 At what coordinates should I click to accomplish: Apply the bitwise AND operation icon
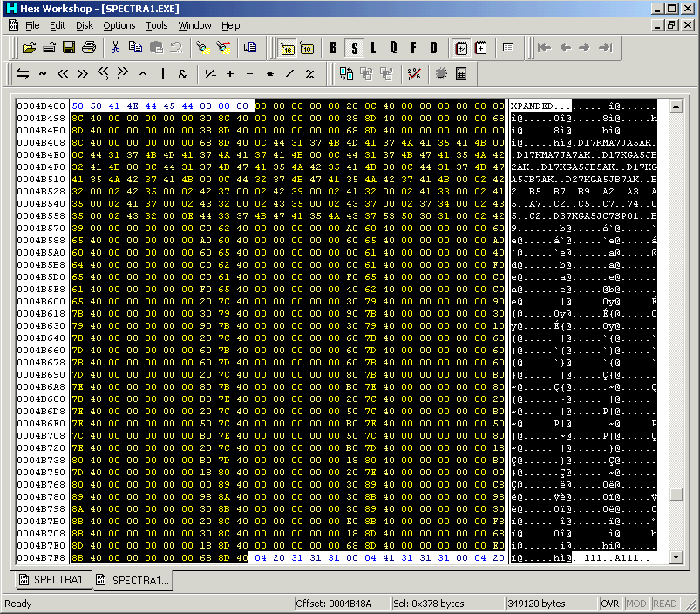(182, 73)
